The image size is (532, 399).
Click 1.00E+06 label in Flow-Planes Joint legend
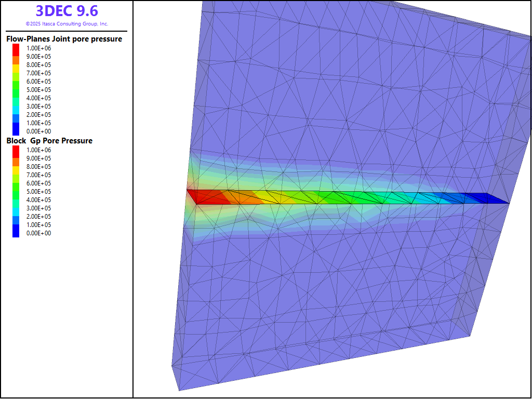coord(39,48)
